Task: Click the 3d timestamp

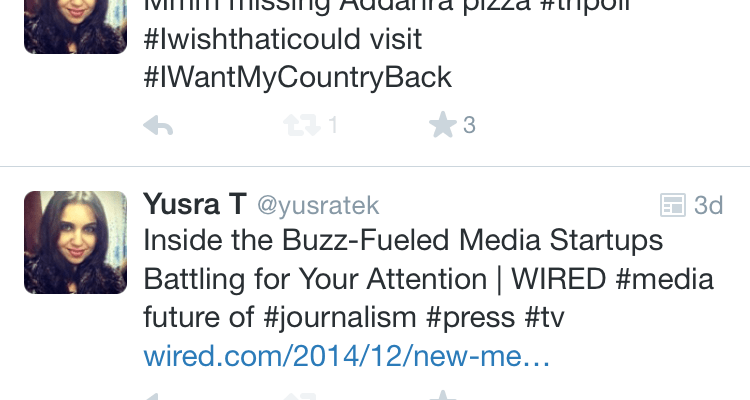Action: tap(708, 206)
